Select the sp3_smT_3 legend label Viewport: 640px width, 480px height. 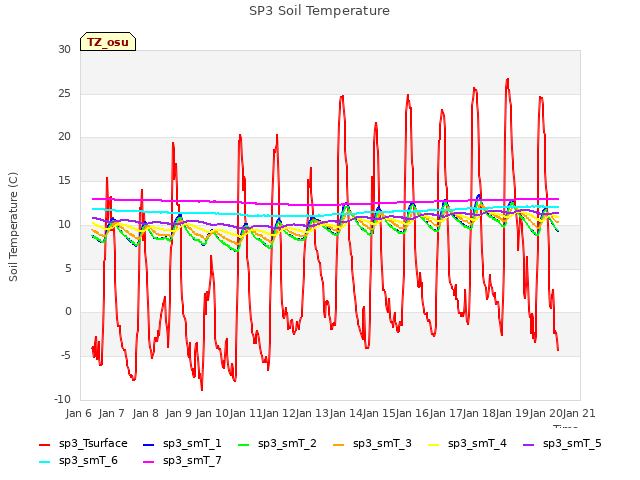[382, 444]
